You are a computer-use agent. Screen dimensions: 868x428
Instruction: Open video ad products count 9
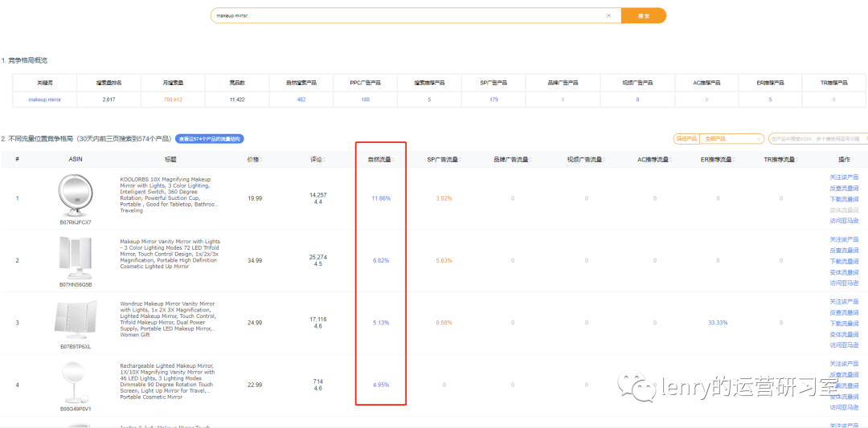point(637,100)
